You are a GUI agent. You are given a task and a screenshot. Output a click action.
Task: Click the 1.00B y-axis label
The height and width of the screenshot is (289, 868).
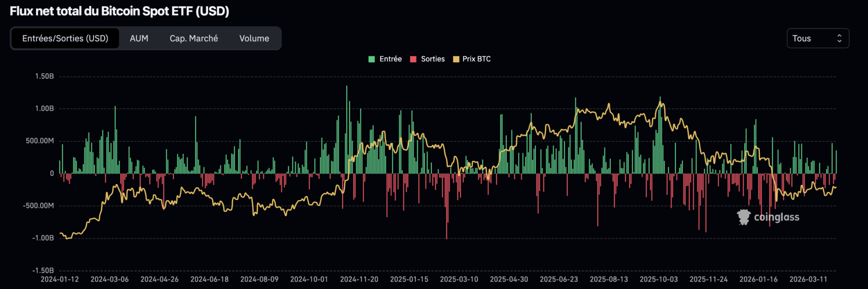click(x=44, y=109)
